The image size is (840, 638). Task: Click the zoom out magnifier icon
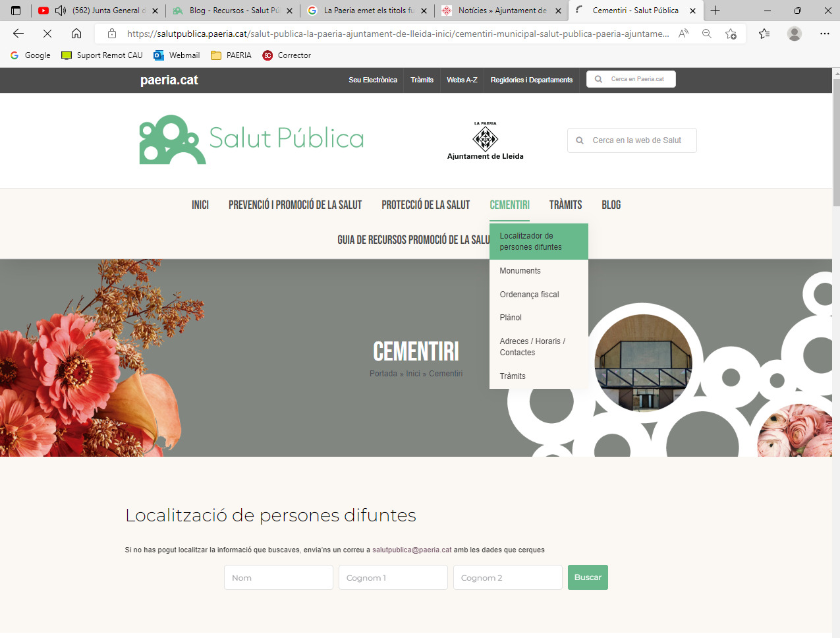[707, 34]
